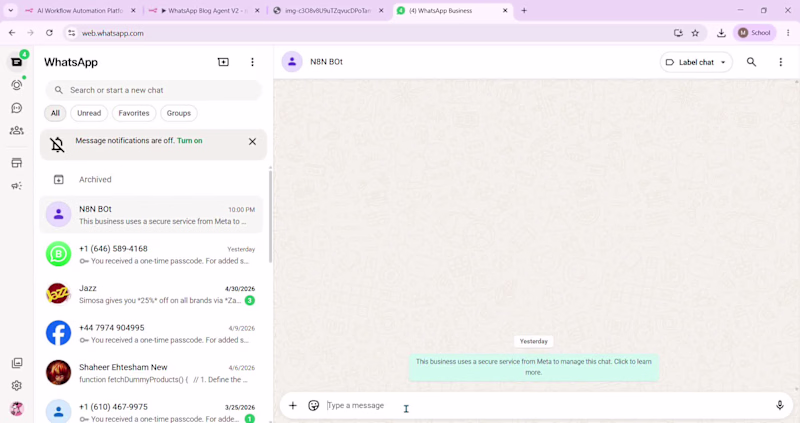
Task: Select the Favorites chat filter
Action: tap(134, 113)
